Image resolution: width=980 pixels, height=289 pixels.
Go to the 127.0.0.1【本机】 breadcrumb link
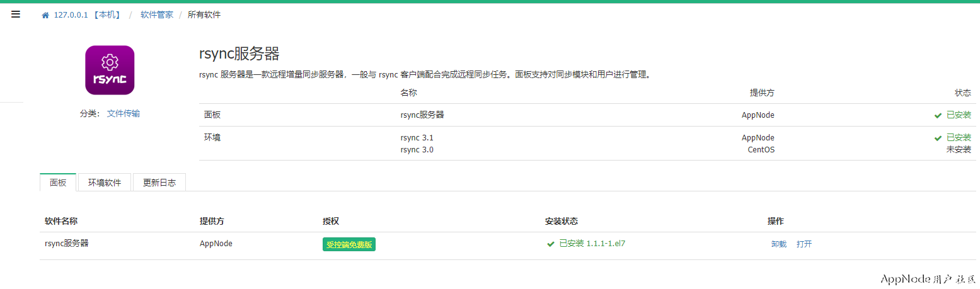[87, 14]
